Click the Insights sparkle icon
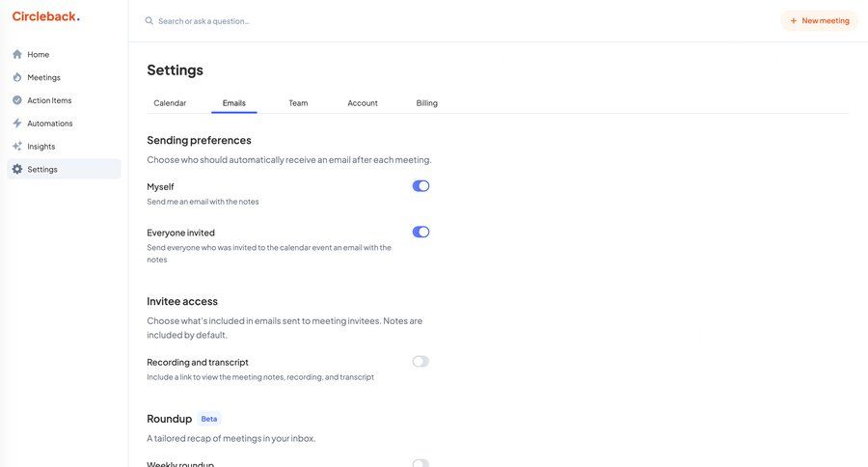Image resolution: width=868 pixels, height=467 pixels. click(17, 147)
